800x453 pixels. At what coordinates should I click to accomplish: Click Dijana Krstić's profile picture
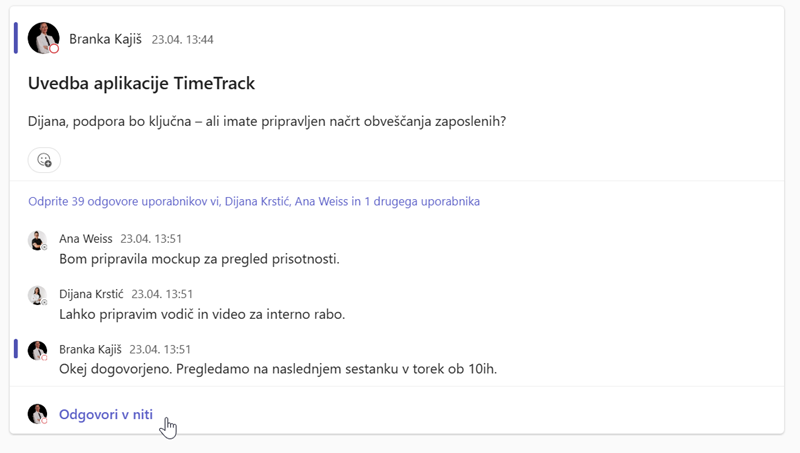click(37, 295)
